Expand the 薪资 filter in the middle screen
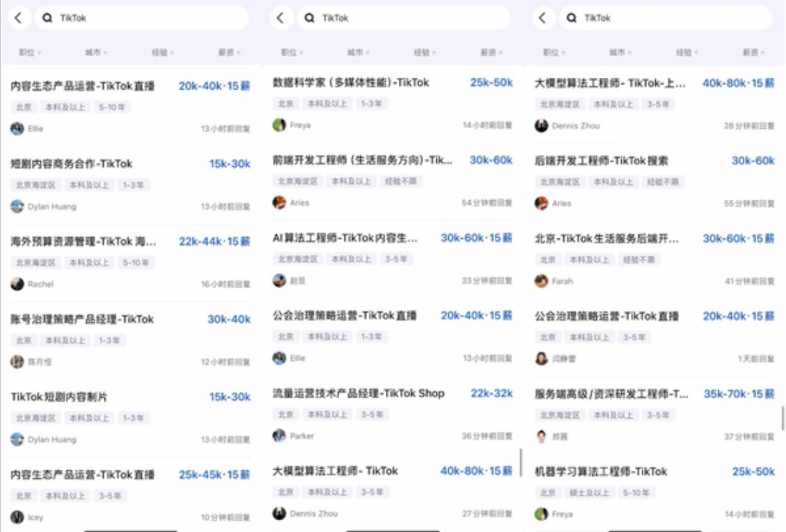786x532 pixels. (x=492, y=53)
